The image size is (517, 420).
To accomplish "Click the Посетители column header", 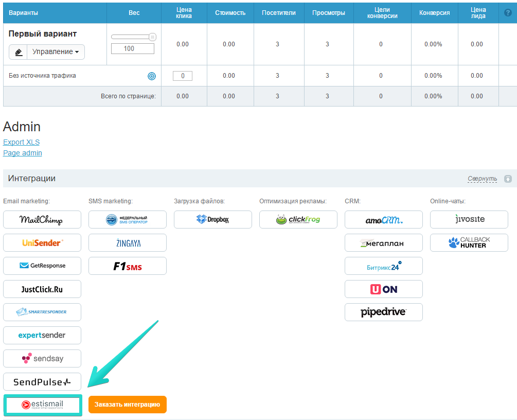I will [x=279, y=13].
